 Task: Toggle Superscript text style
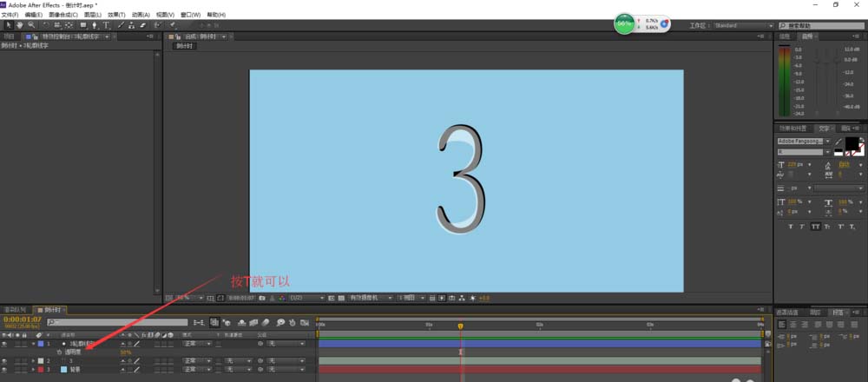[841, 227]
